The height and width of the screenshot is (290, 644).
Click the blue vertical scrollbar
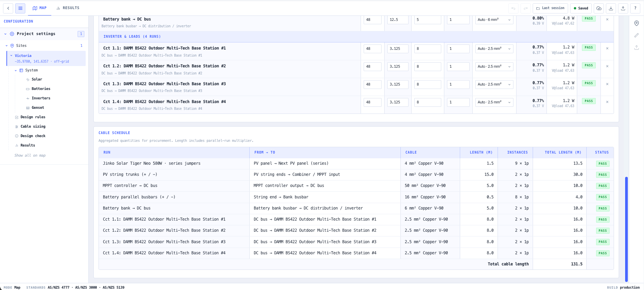pyautogui.click(x=626, y=229)
